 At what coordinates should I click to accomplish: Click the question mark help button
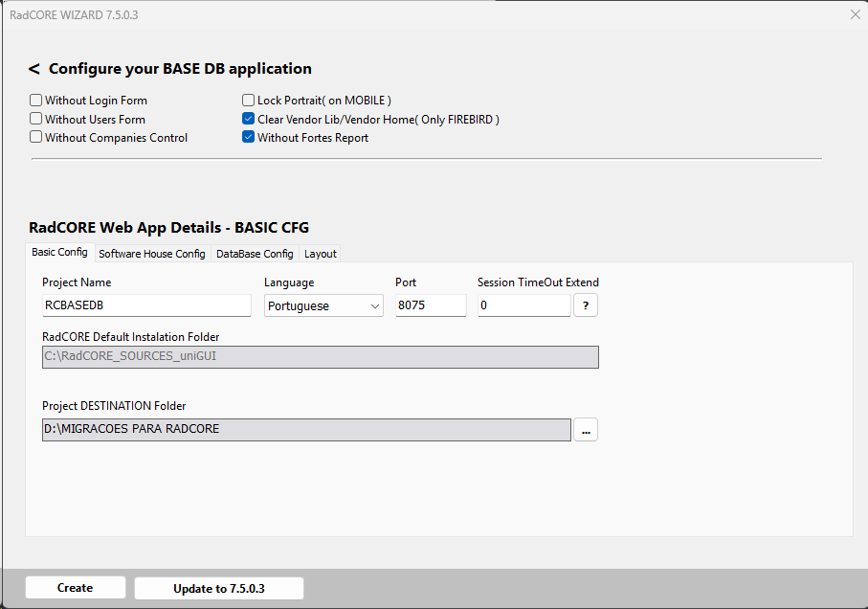pyautogui.click(x=585, y=305)
